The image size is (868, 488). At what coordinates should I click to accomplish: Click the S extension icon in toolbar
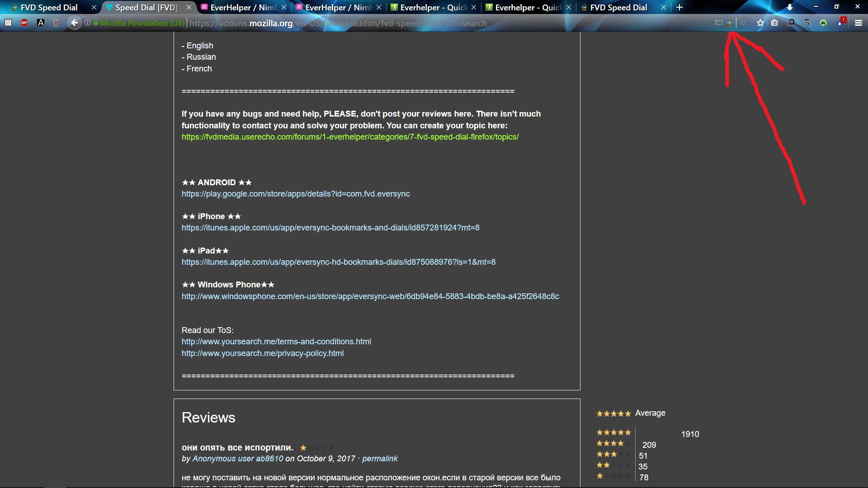click(x=8, y=23)
